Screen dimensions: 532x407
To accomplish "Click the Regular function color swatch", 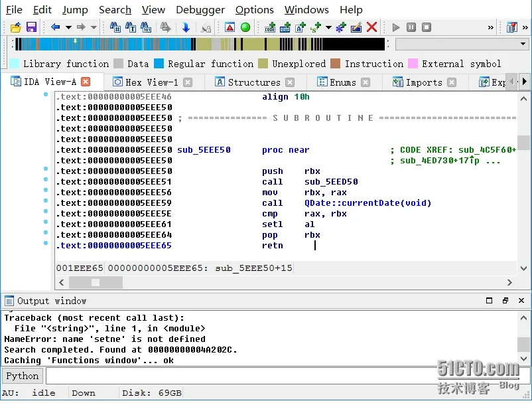I will coord(159,64).
